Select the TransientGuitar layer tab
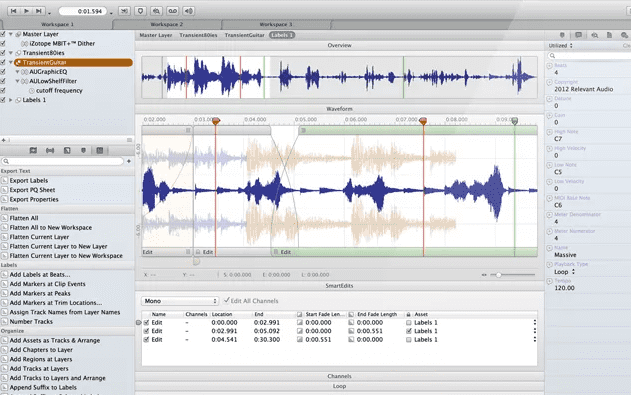This screenshot has height=395, width=631. (x=244, y=35)
